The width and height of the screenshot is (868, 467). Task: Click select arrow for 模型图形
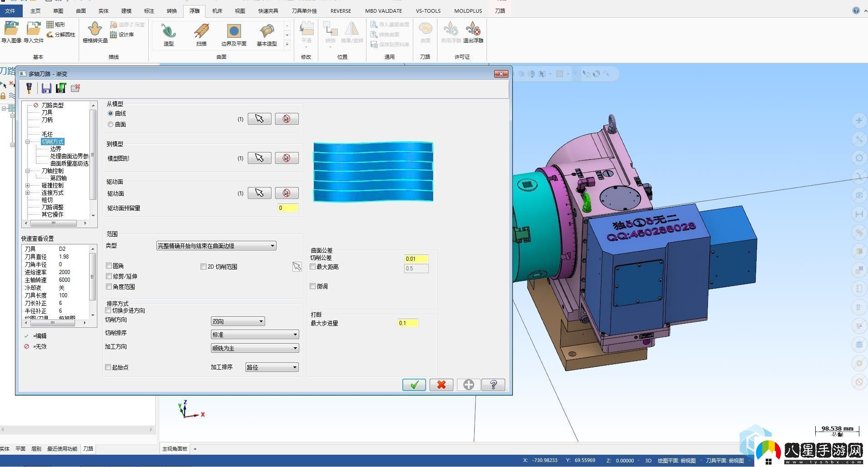coord(259,158)
